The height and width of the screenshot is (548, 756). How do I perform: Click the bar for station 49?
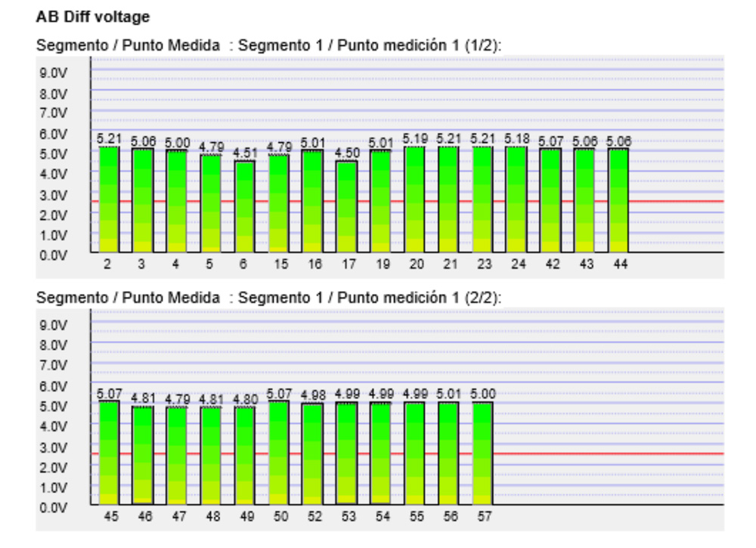(245, 456)
